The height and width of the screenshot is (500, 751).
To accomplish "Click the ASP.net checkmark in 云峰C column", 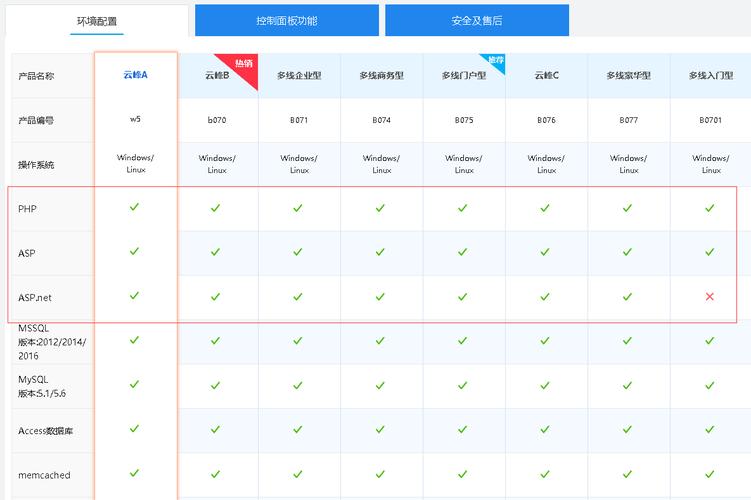I will point(545,296).
